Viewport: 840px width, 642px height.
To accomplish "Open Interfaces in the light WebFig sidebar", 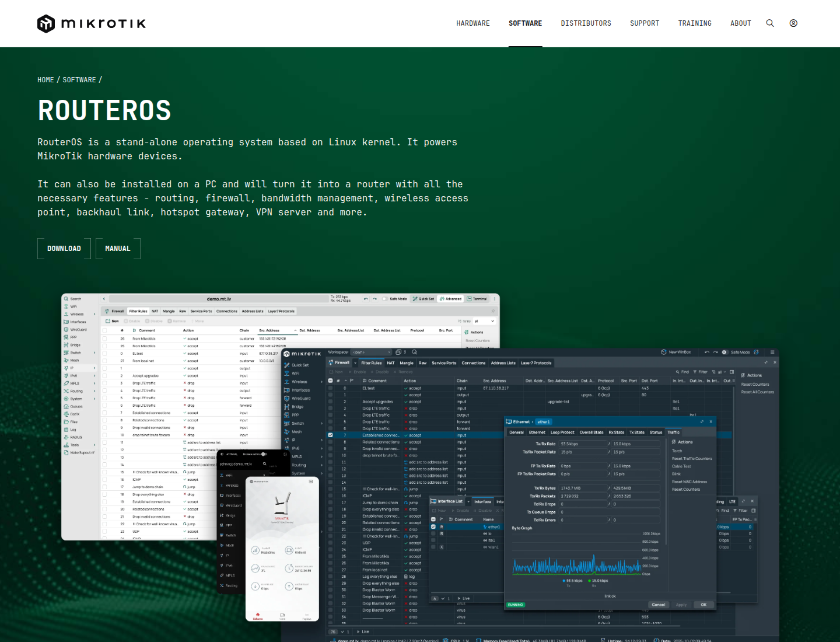I will pyautogui.click(x=75, y=322).
